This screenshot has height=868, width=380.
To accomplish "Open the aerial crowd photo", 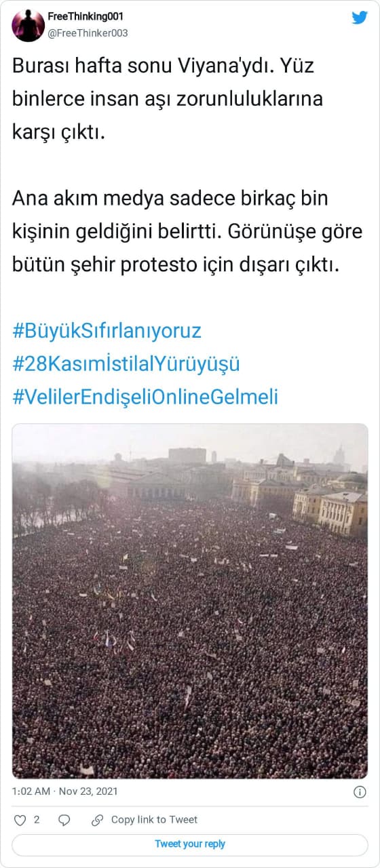I will coord(190,601).
